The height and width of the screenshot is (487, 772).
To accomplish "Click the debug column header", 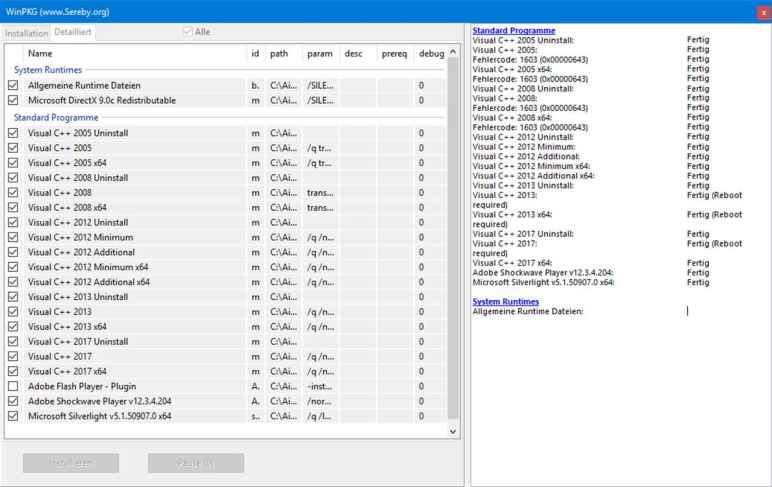I will (x=431, y=53).
